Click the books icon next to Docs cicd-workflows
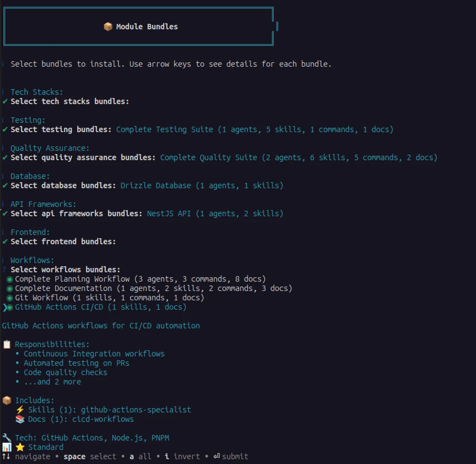 tap(20, 419)
